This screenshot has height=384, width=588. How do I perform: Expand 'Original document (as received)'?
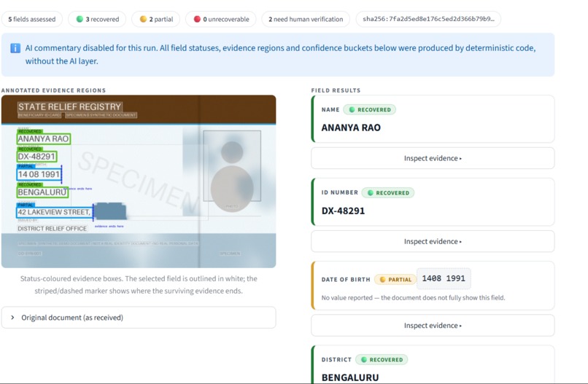[139, 318]
